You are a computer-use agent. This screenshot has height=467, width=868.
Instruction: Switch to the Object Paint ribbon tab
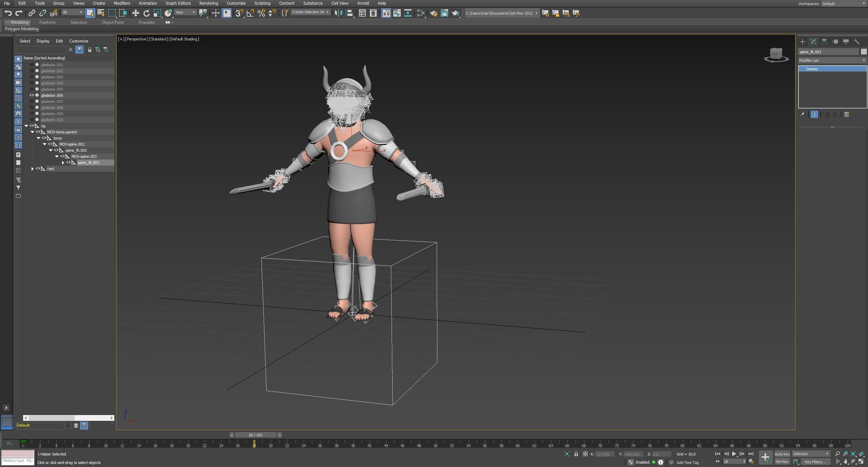point(113,22)
